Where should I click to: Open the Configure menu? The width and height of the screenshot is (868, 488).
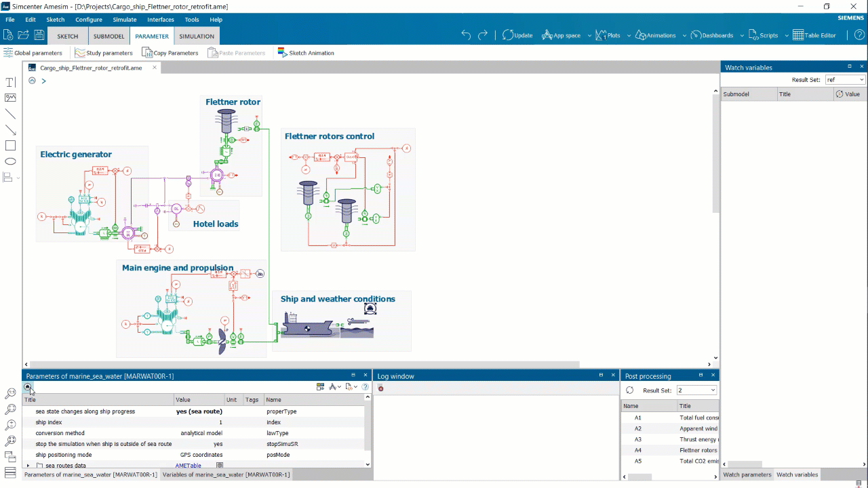pyautogui.click(x=88, y=20)
